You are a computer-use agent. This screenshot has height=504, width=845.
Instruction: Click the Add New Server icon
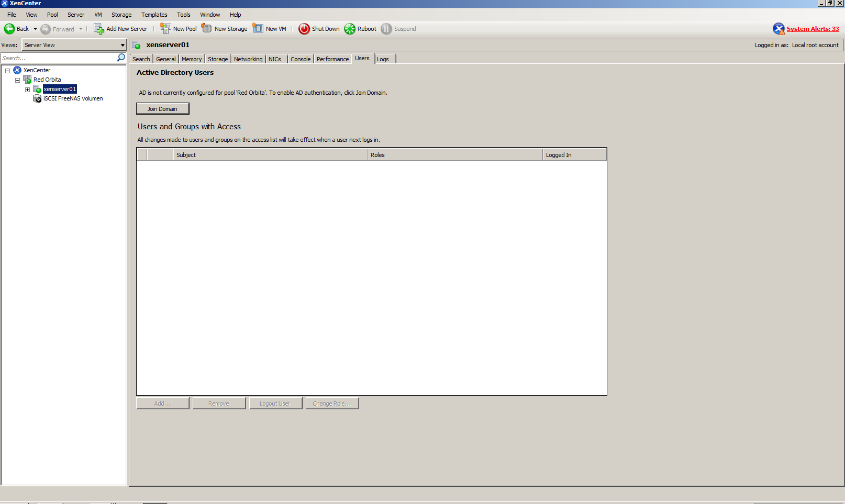[x=98, y=29]
